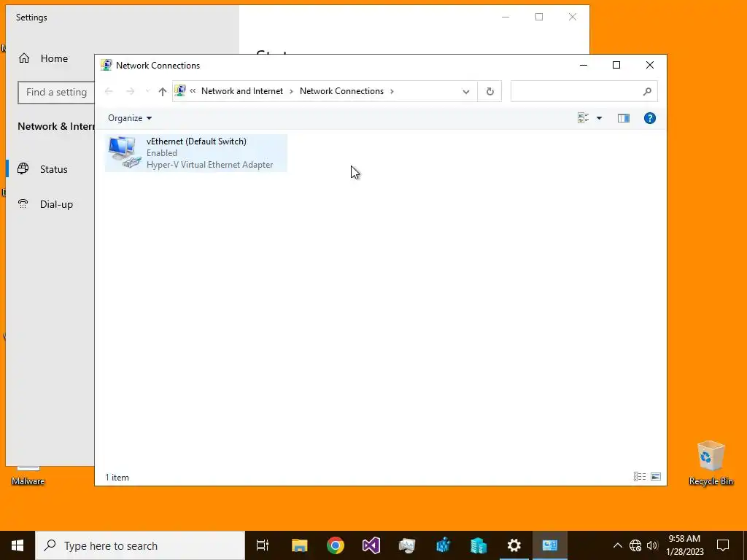Open the Windows Start menu

pos(18,545)
